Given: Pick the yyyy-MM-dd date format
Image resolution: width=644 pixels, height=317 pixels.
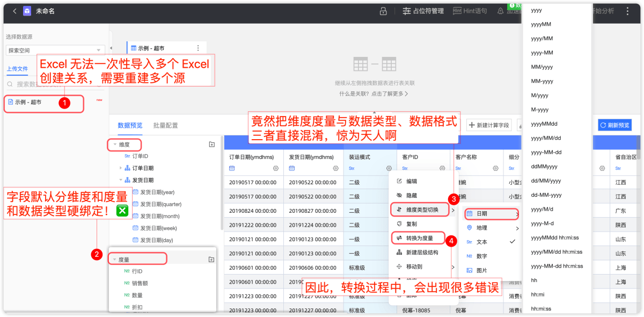Looking at the screenshot, I should tap(546, 152).
